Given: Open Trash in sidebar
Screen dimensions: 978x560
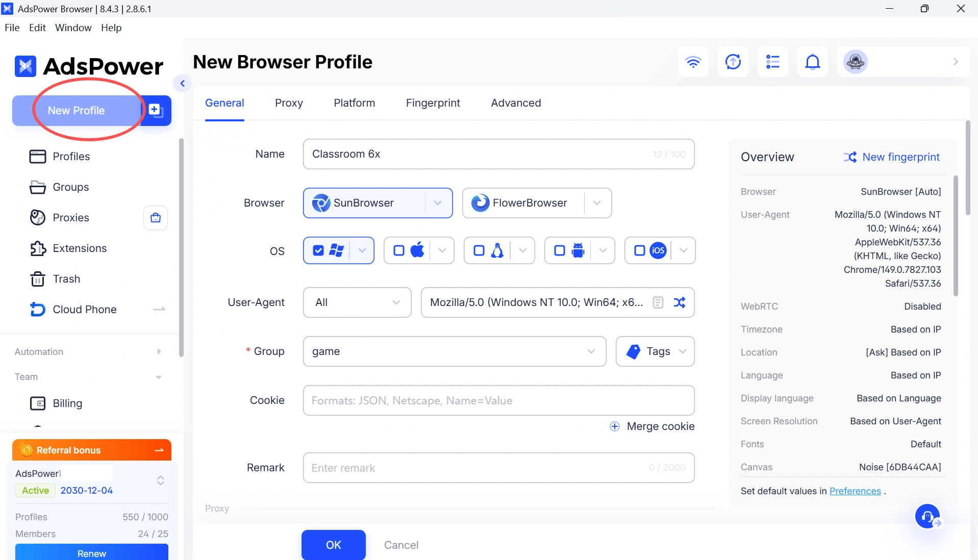Looking at the screenshot, I should [66, 279].
